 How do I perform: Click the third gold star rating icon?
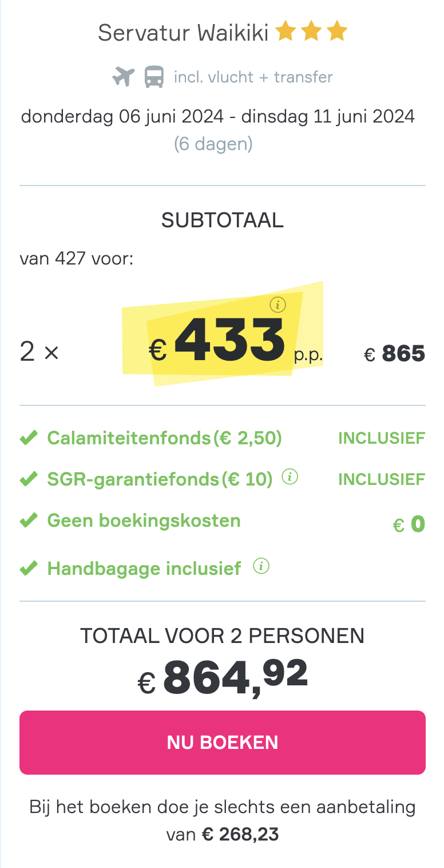pos(338,31)
